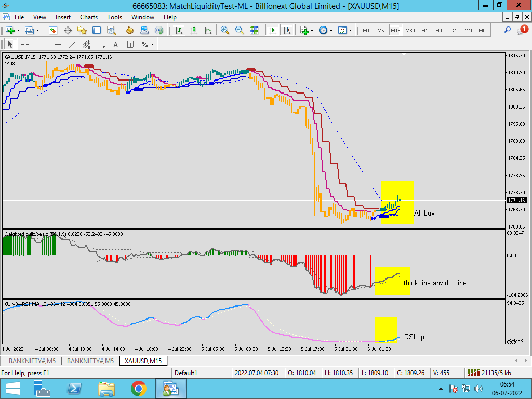
Task: Expand the New Chart dropdown arrow
Action: pyautogui.click(x=19, y=30)
